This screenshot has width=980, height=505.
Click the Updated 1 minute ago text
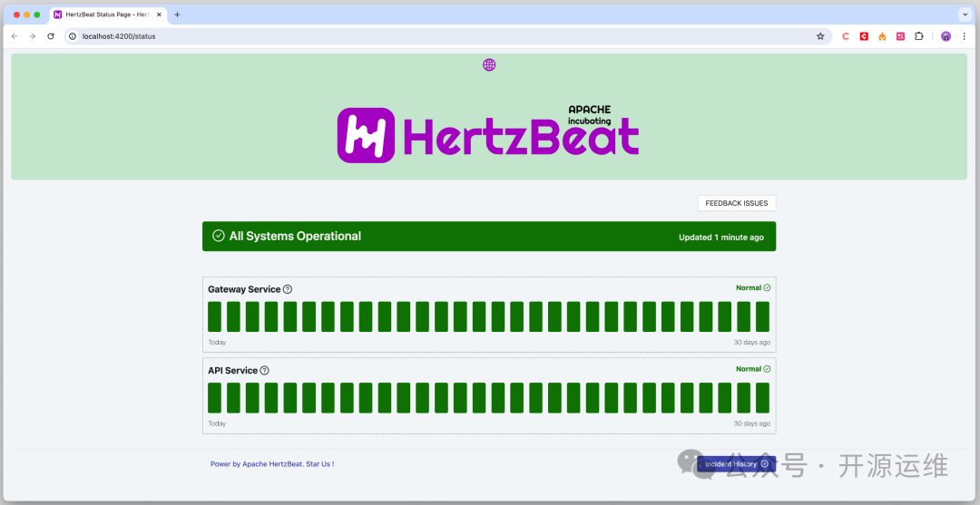pyautogui.click(x=721, y=238)
